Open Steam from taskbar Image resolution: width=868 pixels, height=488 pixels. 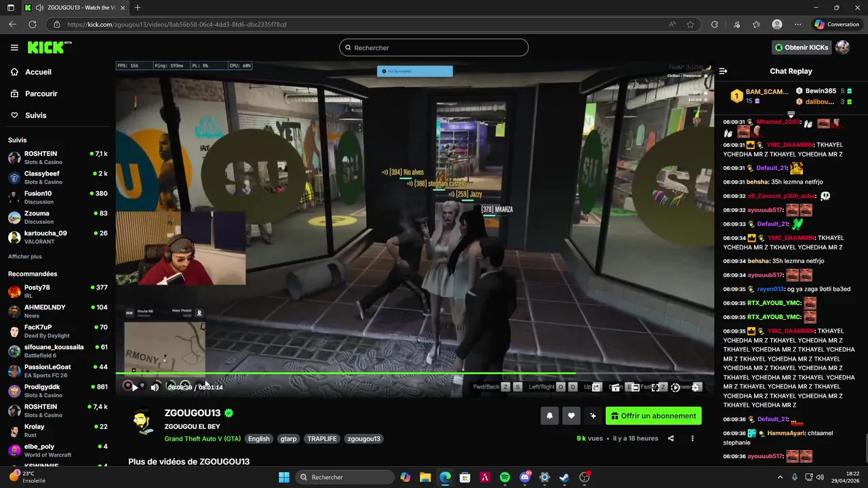(564, 477)
